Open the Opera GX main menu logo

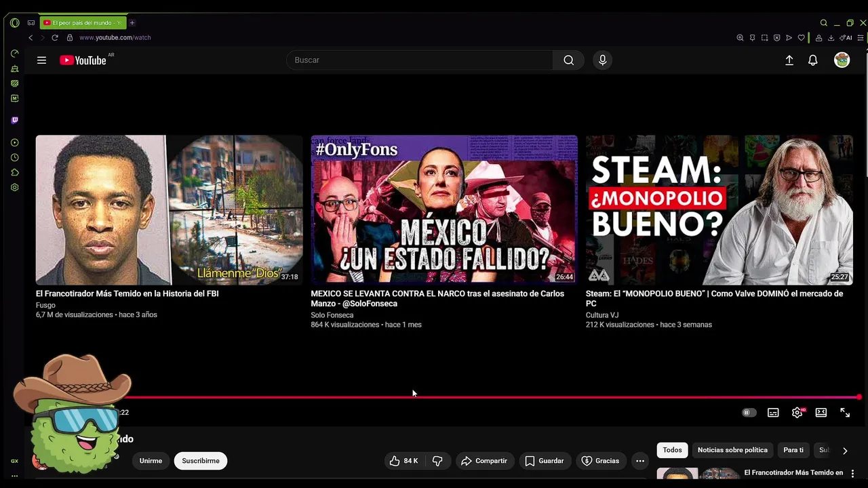tap(15, 22)
